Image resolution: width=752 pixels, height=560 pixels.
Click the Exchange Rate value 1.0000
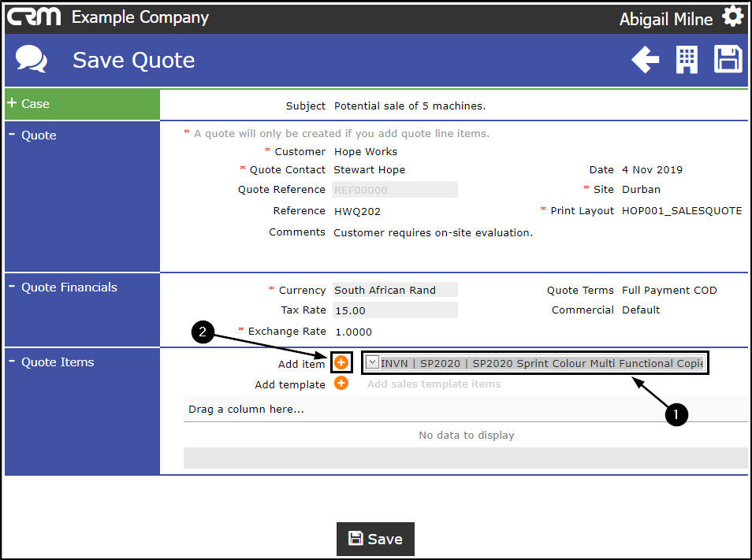[353, 332]
